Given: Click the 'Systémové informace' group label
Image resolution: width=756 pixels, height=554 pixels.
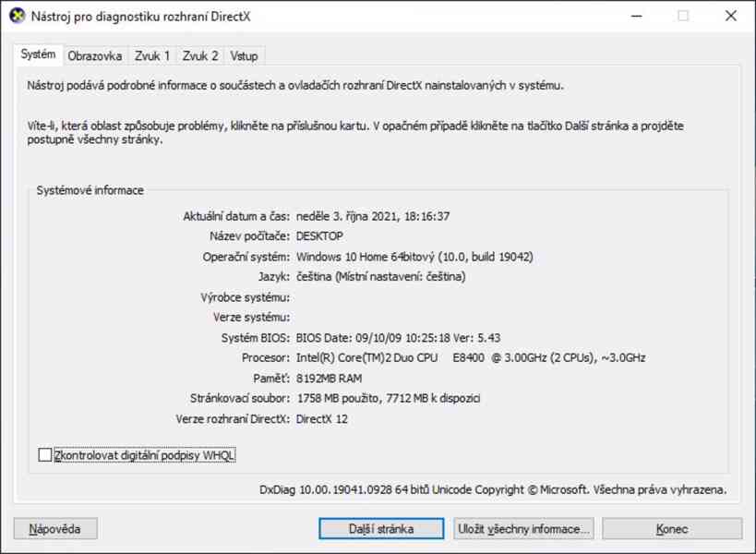Looking at the screenshot, I should coord(90,190).
